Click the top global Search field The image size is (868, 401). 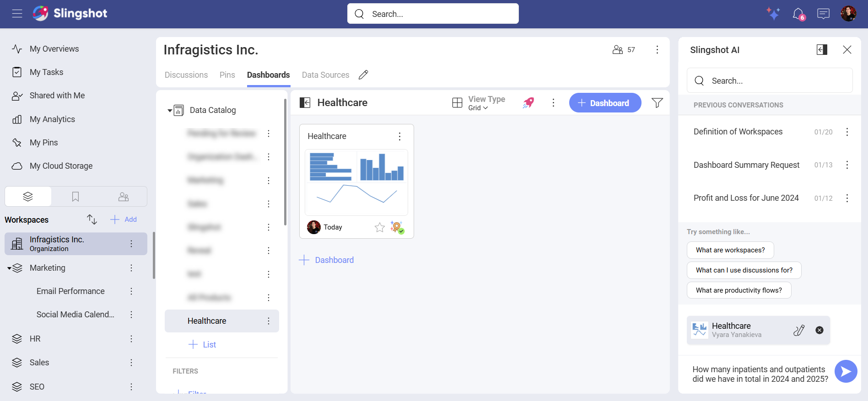(x=433, y=14)
